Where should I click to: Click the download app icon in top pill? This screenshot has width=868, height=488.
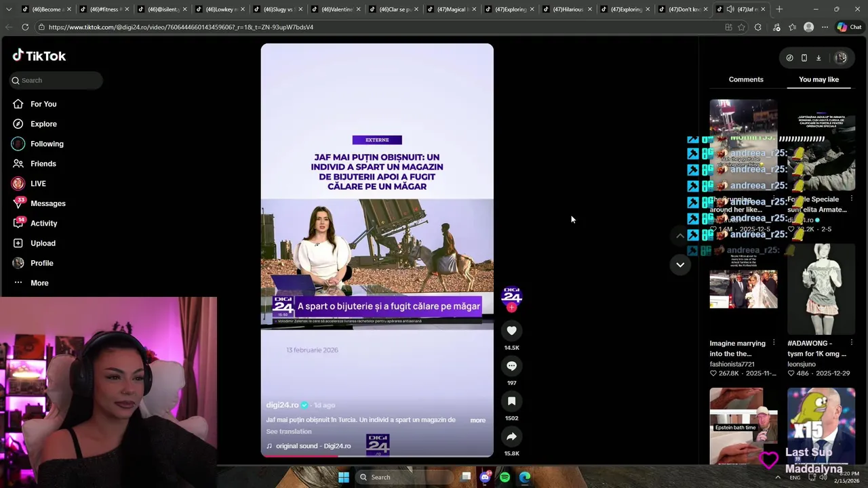[818, 58]
